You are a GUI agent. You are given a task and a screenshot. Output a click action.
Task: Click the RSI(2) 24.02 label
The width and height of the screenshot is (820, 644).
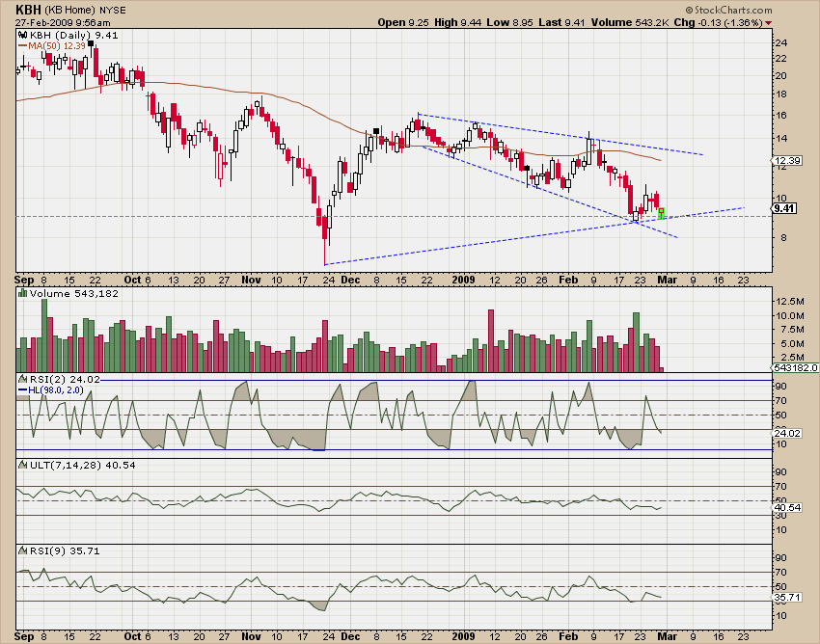(65, 379)
